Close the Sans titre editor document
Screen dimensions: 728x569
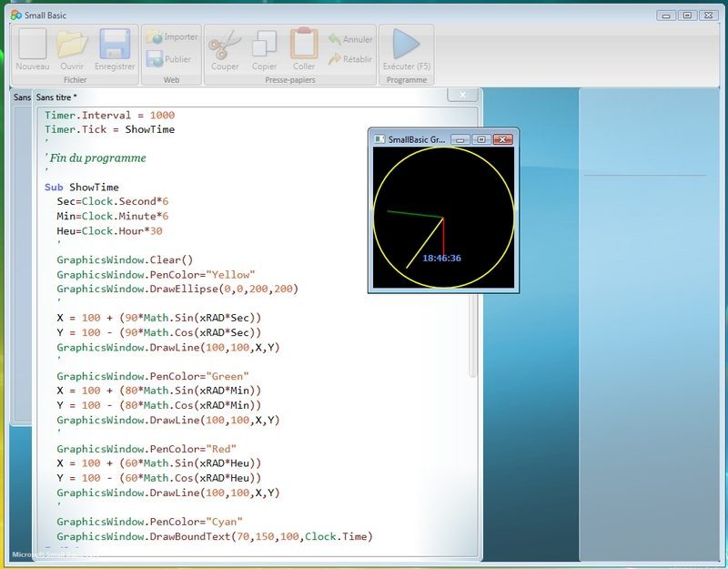[462, 95]
